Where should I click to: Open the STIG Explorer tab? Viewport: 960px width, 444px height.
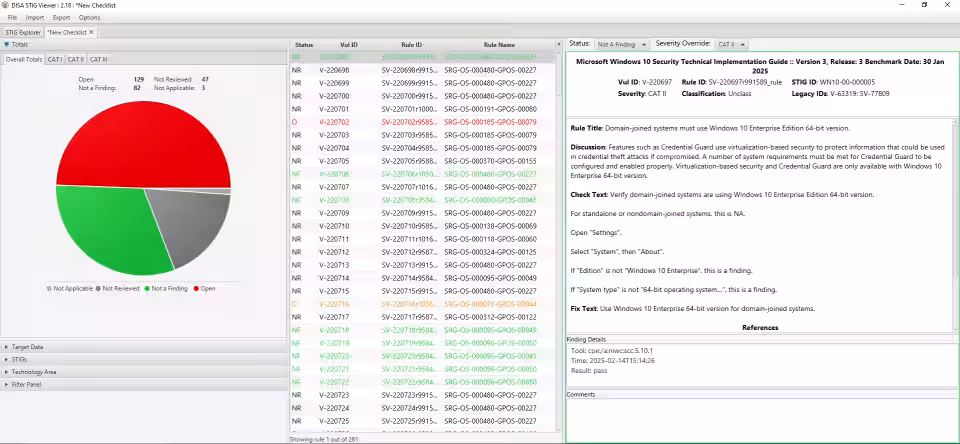(23, 32)
